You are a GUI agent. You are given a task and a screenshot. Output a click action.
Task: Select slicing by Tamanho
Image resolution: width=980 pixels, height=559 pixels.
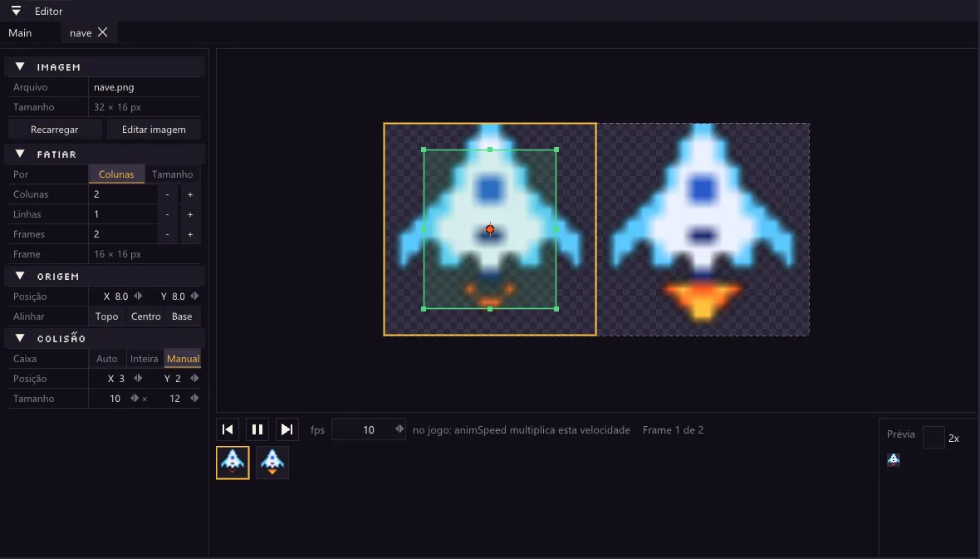(173, 174)
